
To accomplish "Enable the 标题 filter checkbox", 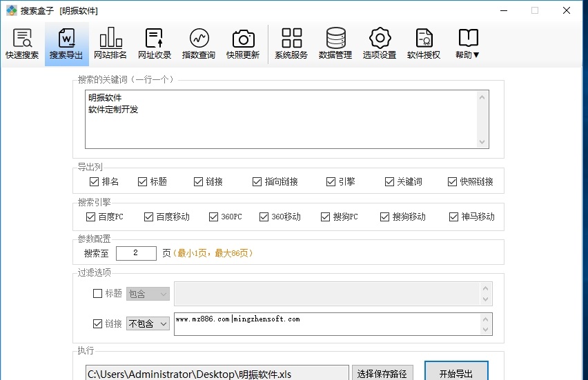I will 97,293.
